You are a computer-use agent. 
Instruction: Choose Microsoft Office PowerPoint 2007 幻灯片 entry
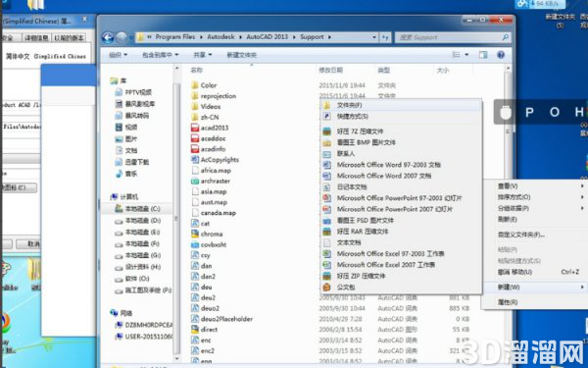401,209
